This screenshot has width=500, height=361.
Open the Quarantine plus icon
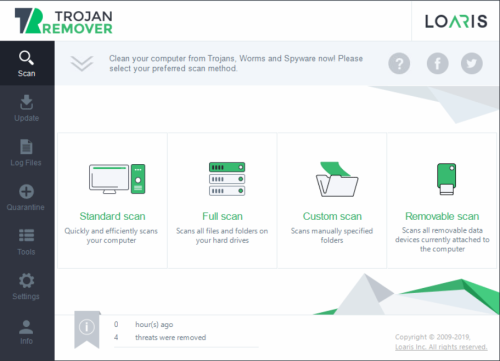(x=26, y=192)
